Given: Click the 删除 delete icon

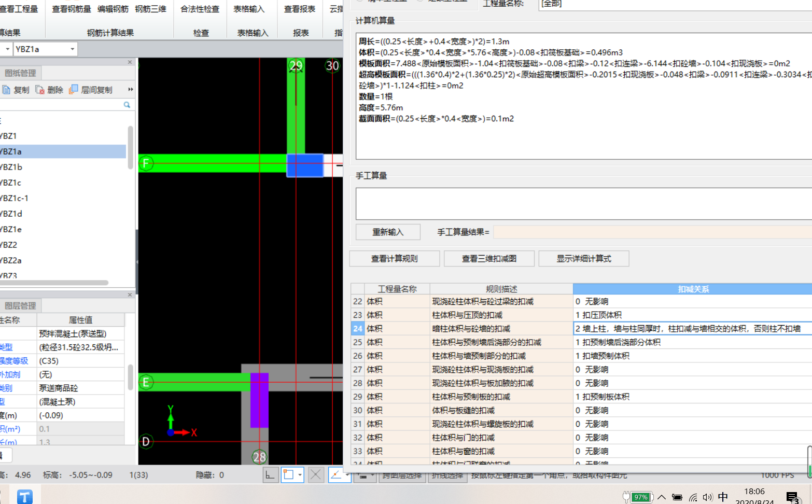Looking at the screenshot, I should (40, 90).
